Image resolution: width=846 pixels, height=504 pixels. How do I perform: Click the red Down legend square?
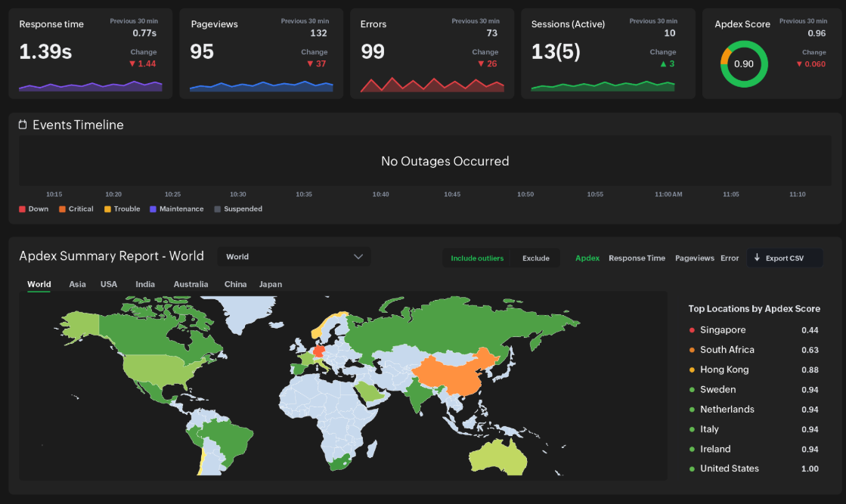[x=22, y=209]
